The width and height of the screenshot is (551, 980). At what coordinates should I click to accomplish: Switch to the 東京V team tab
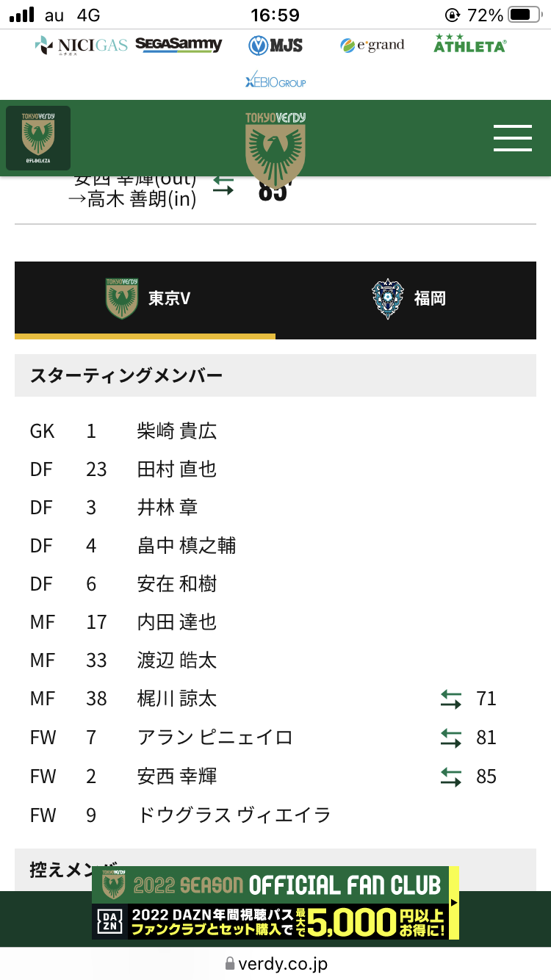(x=145, y=299)
